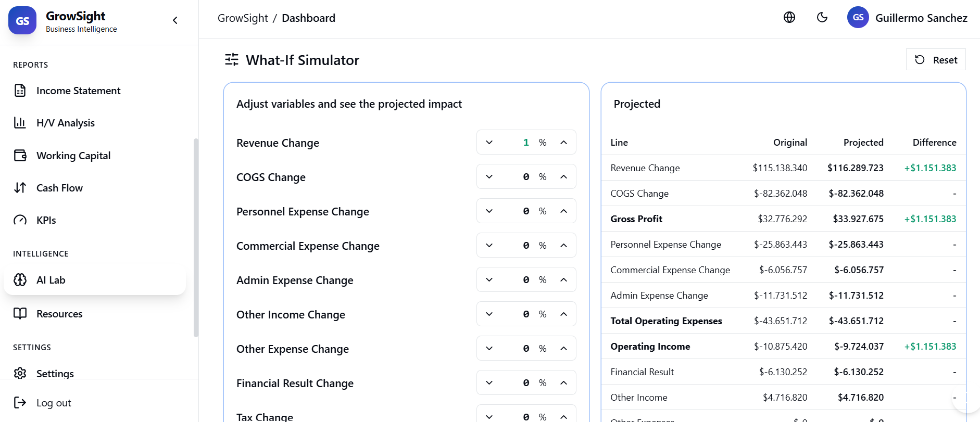Screen dimensions: 980x422
Task: Increase Revenue Change percentage
Action: (x=563, y=143)
